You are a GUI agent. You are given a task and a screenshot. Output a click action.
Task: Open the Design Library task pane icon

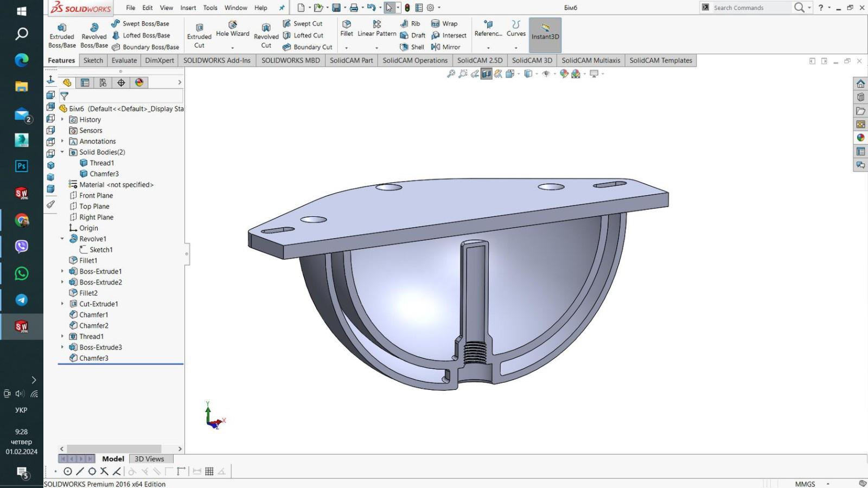(x=860, y=97)
